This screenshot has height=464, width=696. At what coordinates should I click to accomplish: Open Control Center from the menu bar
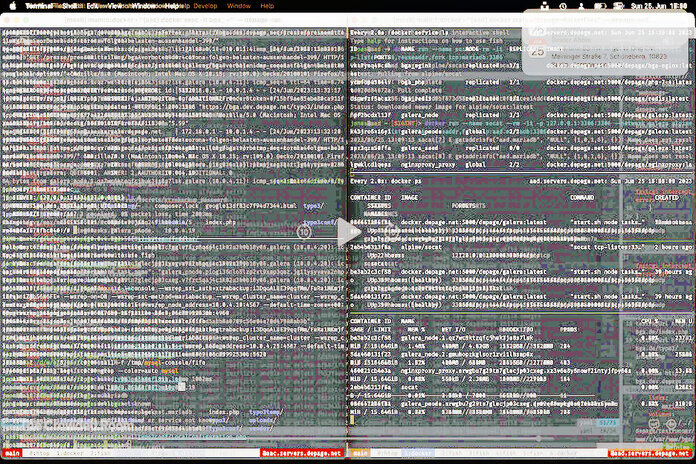pyautogui.click(x=618, y=6)
